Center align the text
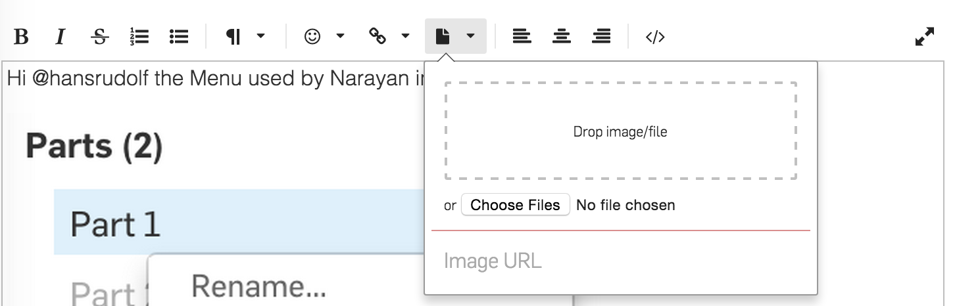Viewport: 980px width, 306px height. point(561,37)
